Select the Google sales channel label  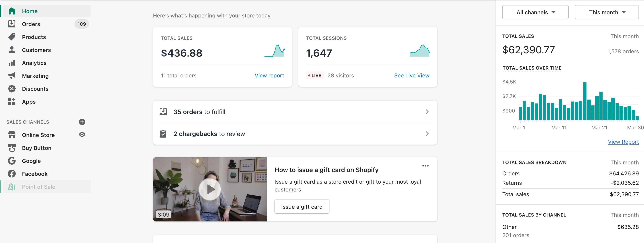coord(31,161)
